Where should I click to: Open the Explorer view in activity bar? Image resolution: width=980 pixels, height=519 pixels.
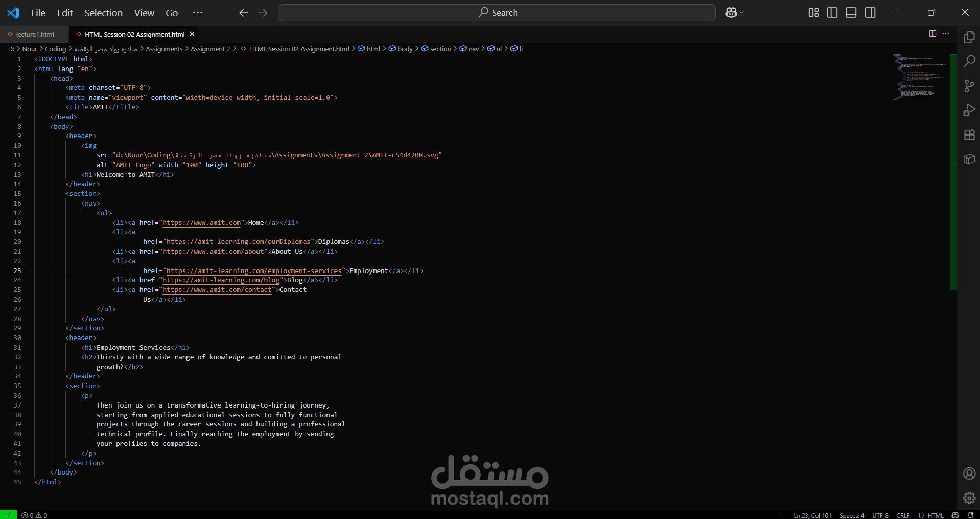(969, 37)
